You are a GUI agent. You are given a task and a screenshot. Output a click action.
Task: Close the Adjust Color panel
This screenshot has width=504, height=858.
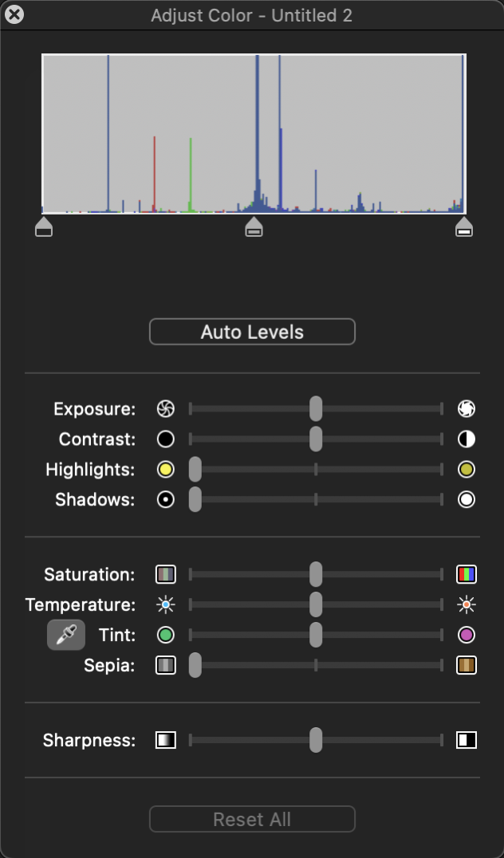tap(14, 14)
